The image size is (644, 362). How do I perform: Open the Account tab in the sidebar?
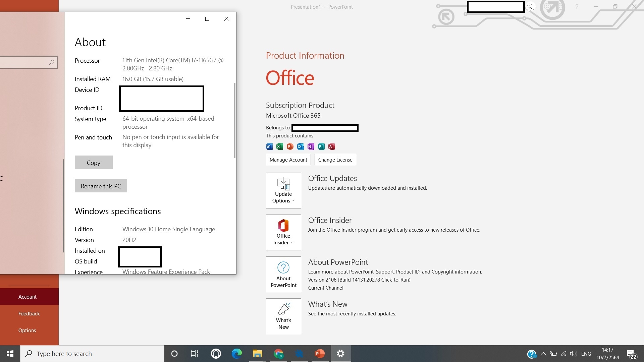(x=28, y=297)
